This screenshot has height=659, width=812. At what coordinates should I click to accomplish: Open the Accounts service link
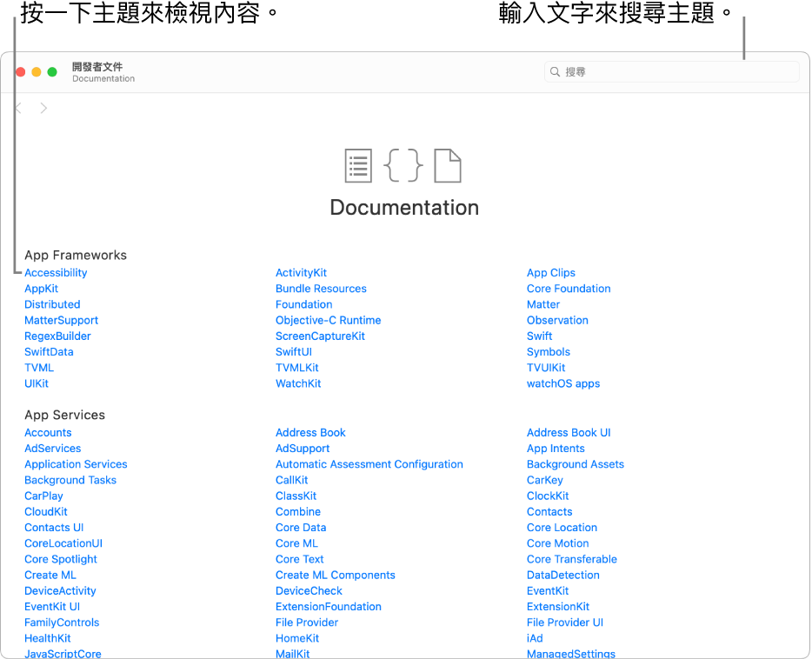[x=48, y=433]
